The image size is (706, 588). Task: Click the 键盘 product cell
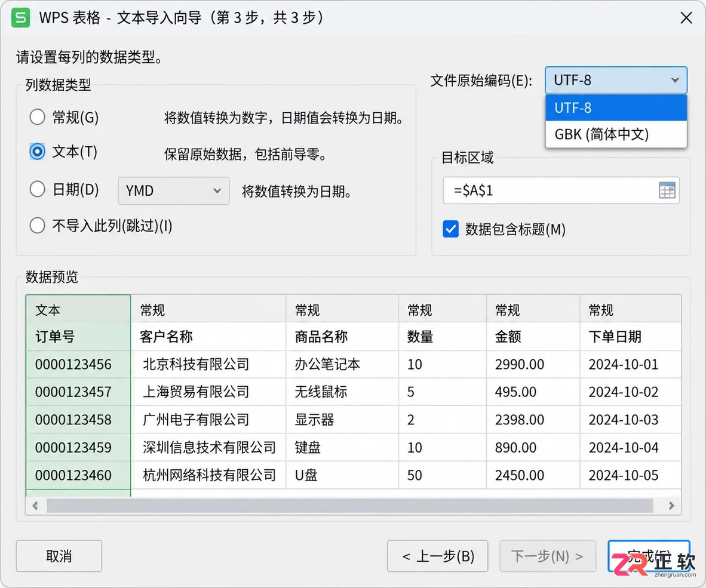(342, 448)
